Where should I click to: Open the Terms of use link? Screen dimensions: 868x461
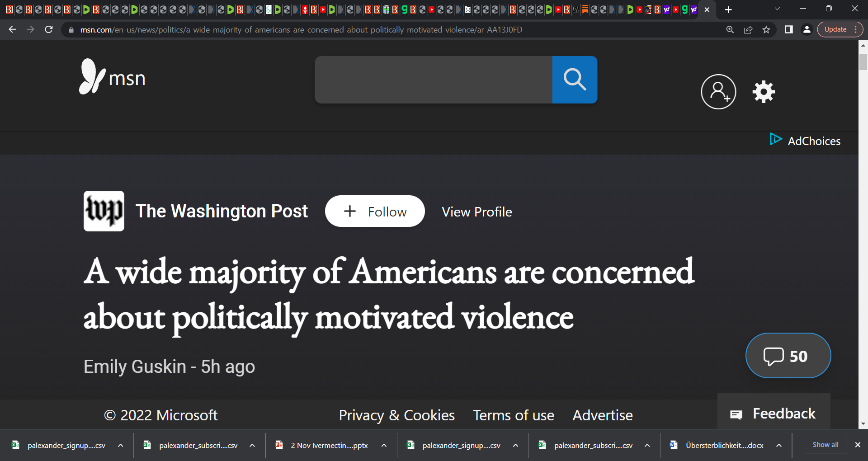click(x=513, y=415)
